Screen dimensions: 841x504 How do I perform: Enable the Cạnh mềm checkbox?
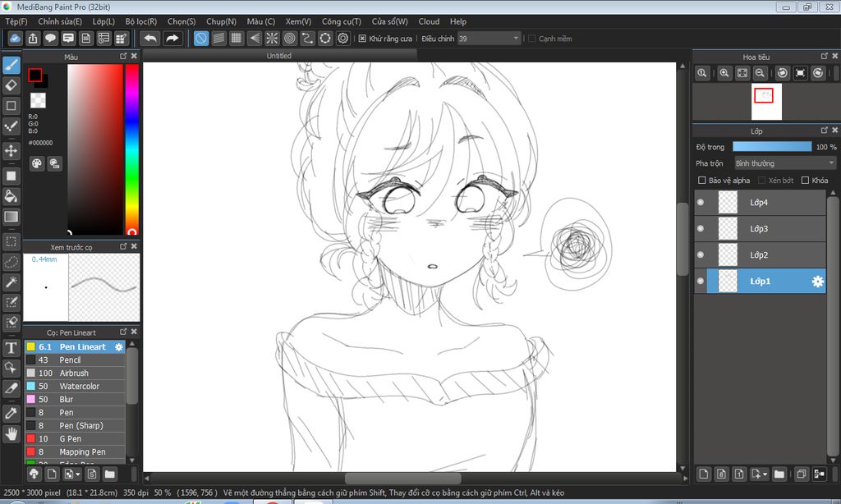tap(532, 39)
